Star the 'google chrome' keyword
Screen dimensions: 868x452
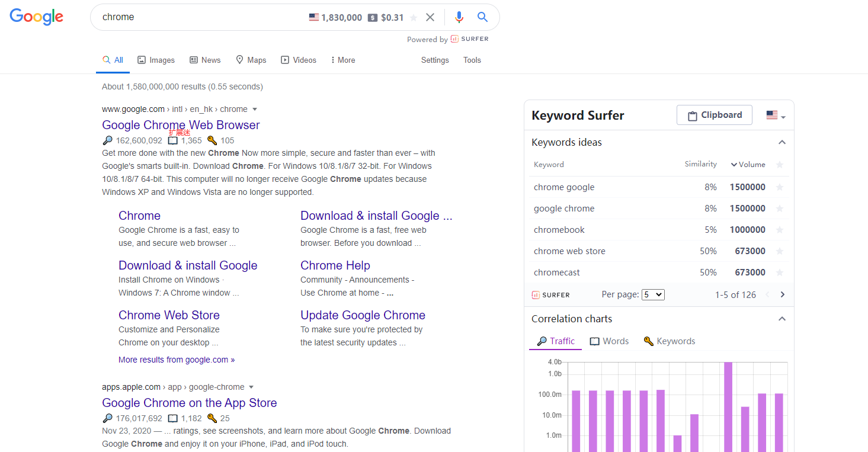(x=780, y=209)
